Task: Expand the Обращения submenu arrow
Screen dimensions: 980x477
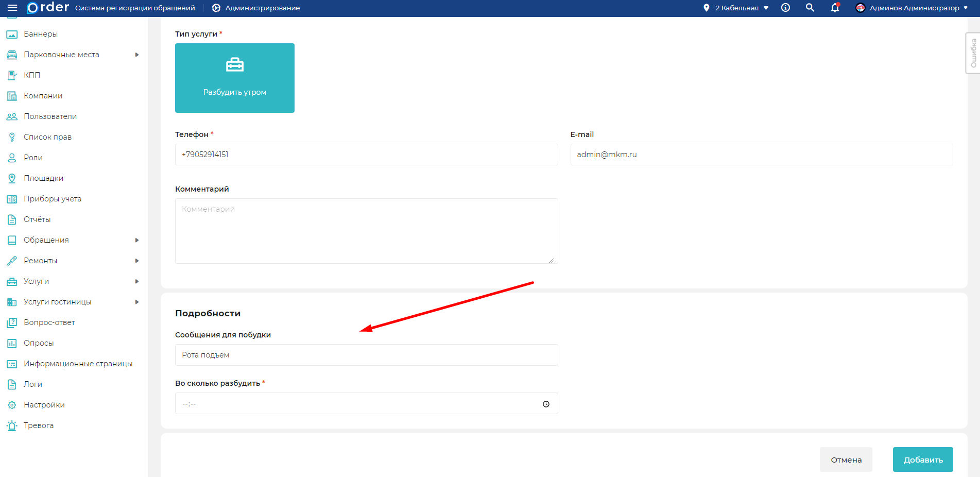Action: (x=136, y=240)
